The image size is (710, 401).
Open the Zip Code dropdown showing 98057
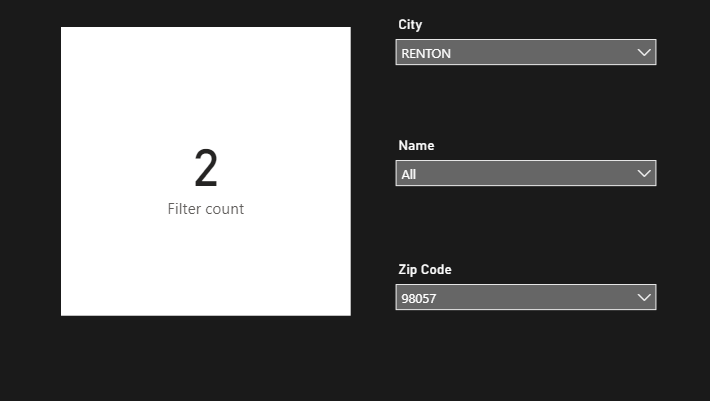pyautogui.click(x=525, y=298)
